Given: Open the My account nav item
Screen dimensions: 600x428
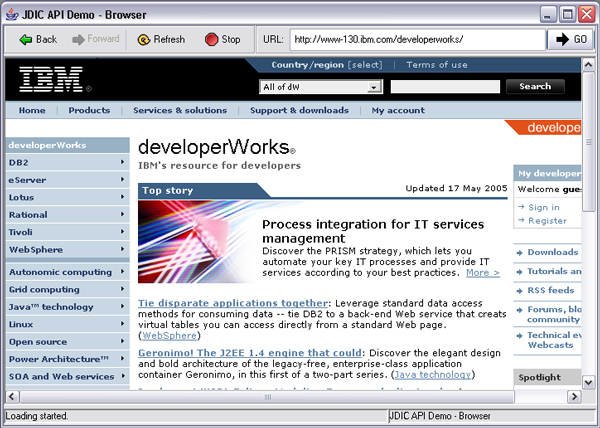Looking at the screenshot, I should click(x=398, y=110).
